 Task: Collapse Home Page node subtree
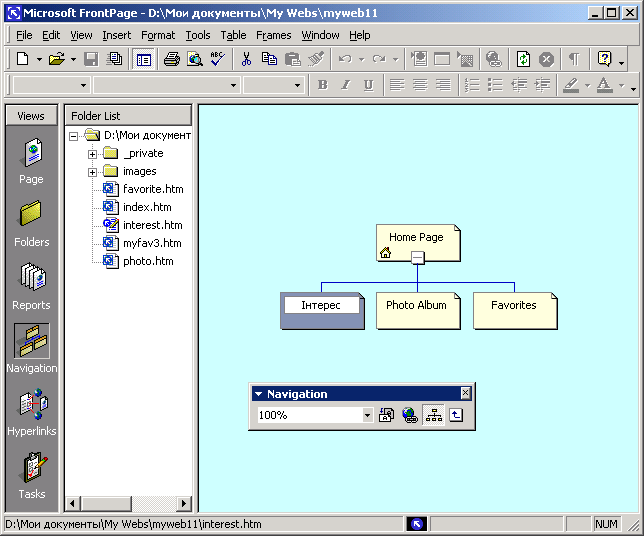pyautogui.click(x=418, y=258)
